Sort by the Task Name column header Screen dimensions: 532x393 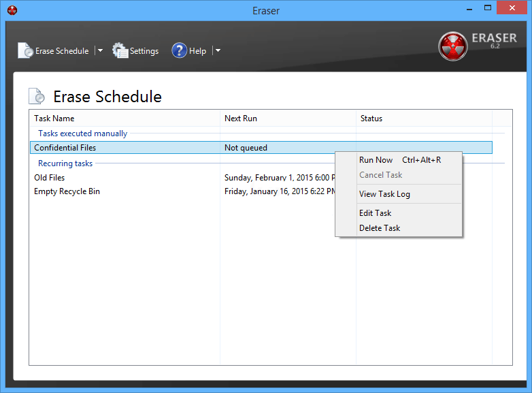point(54,119)
